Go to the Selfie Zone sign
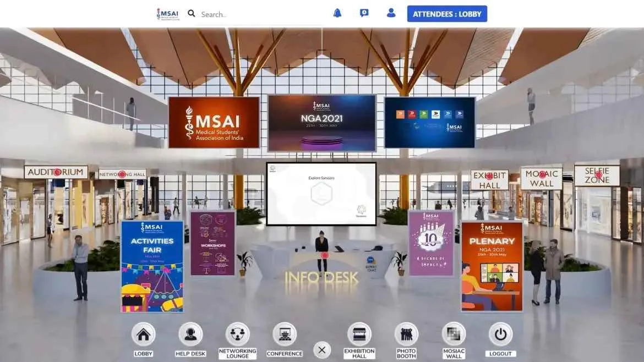Screen dimensions: 644x362 click(x=597, y=175)
